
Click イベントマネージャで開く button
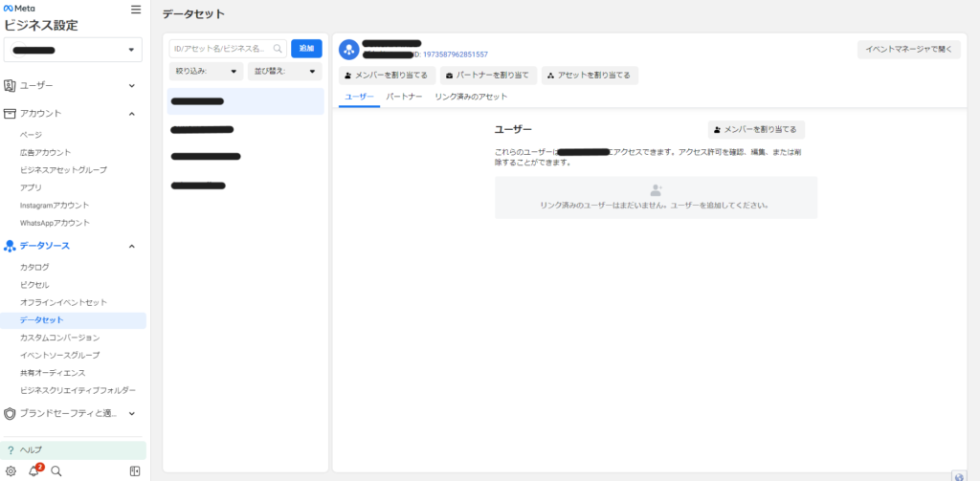[x=908, y=50]
